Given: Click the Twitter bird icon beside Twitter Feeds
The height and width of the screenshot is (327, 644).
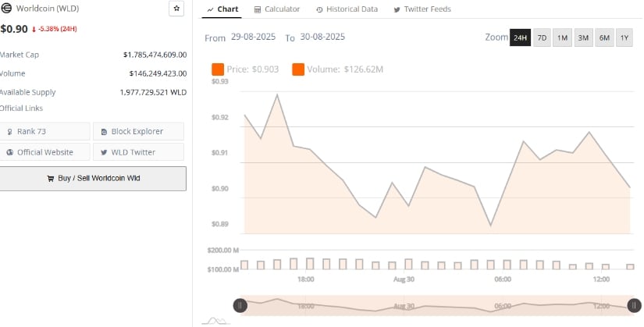Looking at the screenshot, I should pyautogui.click(x=397, y=9).
